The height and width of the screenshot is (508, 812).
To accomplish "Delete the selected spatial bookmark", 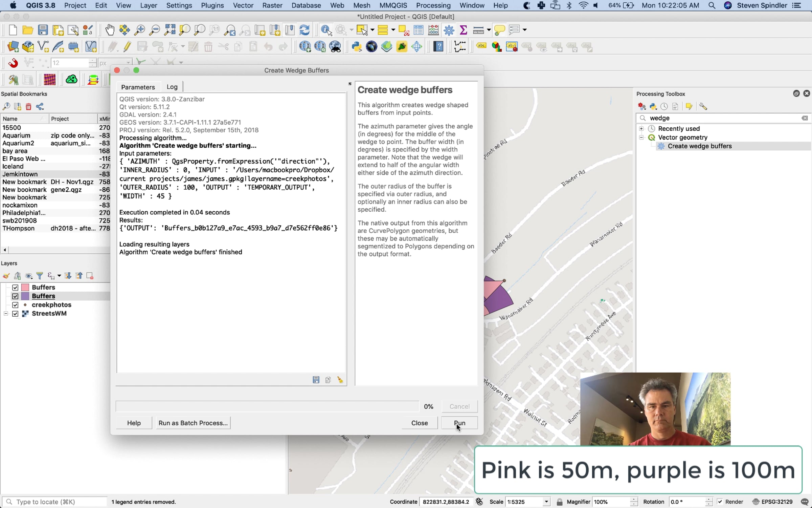I will [x=28, y=107].
